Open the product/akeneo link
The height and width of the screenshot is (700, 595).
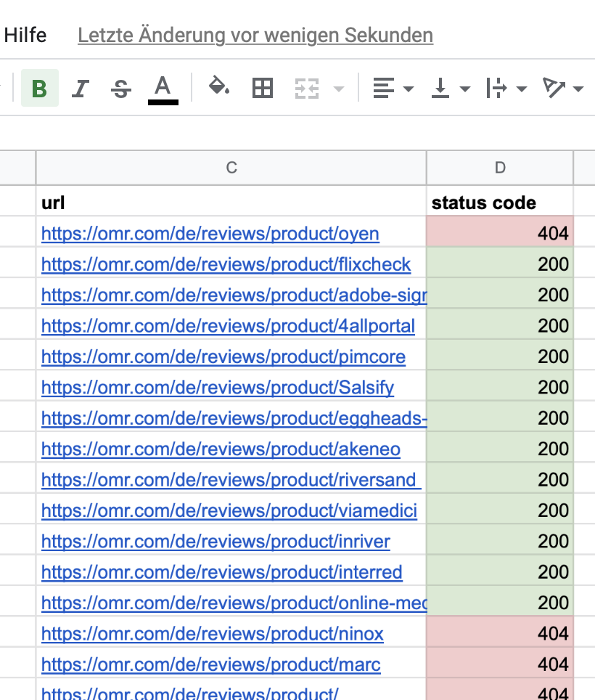pyautogui.click(x=221, y=449)
